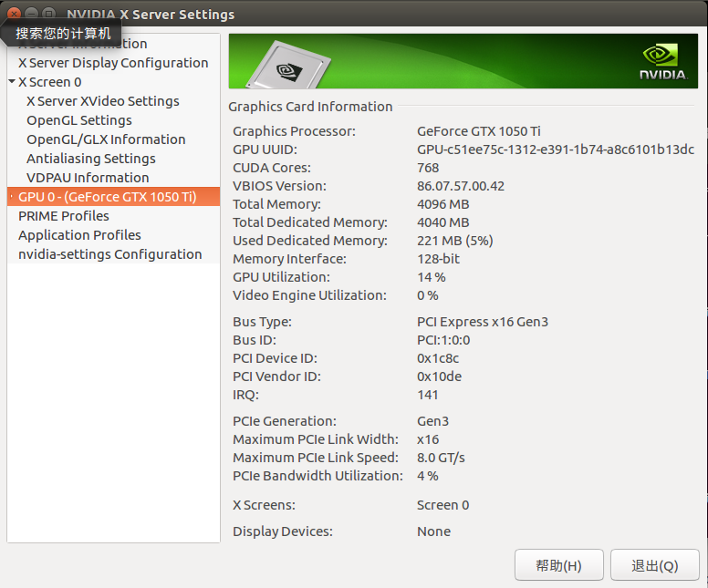Click PCIe Generation value Gen3

pos(432,421)
